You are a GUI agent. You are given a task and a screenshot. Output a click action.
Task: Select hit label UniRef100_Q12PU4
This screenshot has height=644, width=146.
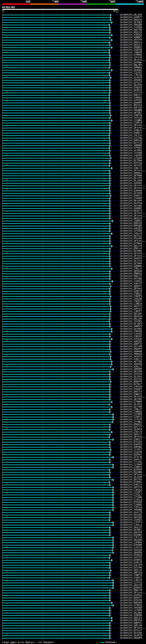point(131,85)
